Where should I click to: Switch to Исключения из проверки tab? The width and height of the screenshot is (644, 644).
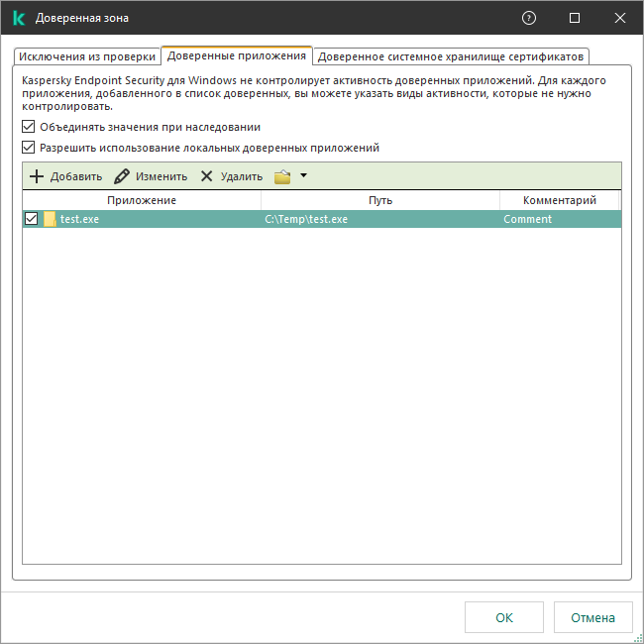[x=87, y=56]
